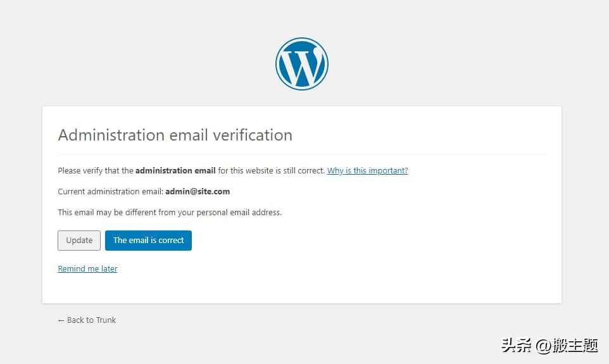Click the Administration email verification heading

(x=175, y=135)
